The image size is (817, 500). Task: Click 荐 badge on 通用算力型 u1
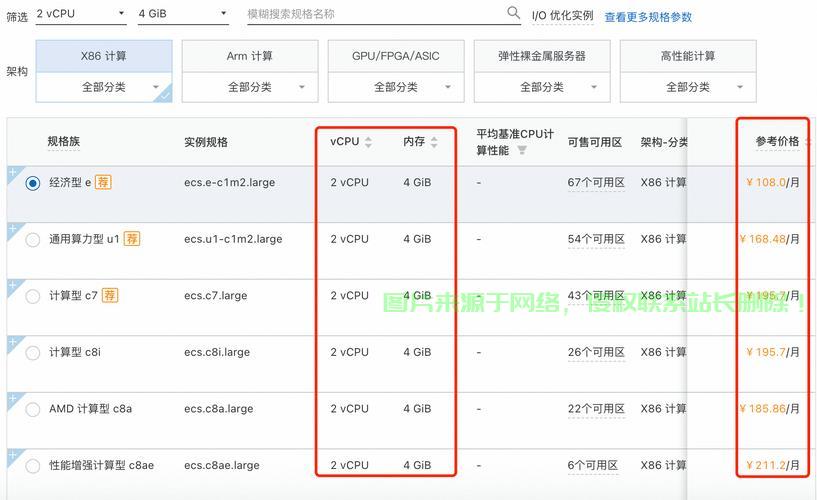132,239
